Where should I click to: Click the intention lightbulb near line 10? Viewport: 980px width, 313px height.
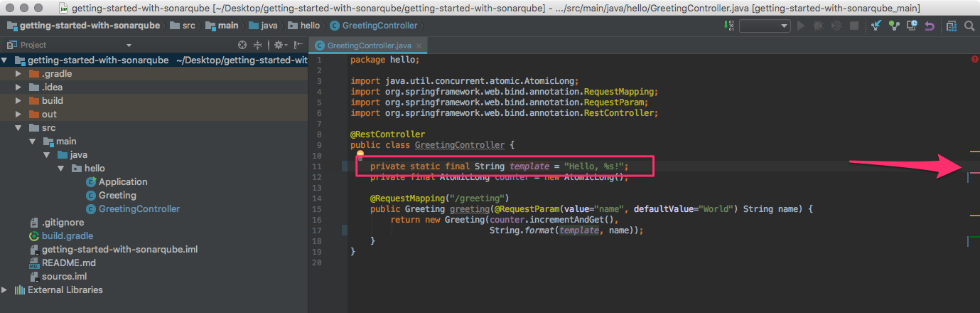[360, 154]
